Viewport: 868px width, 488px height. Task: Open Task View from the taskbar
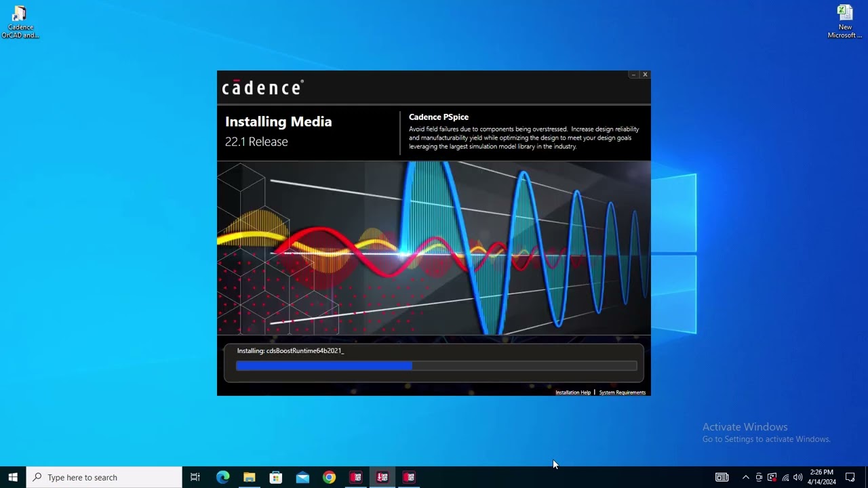pos(195,477)
